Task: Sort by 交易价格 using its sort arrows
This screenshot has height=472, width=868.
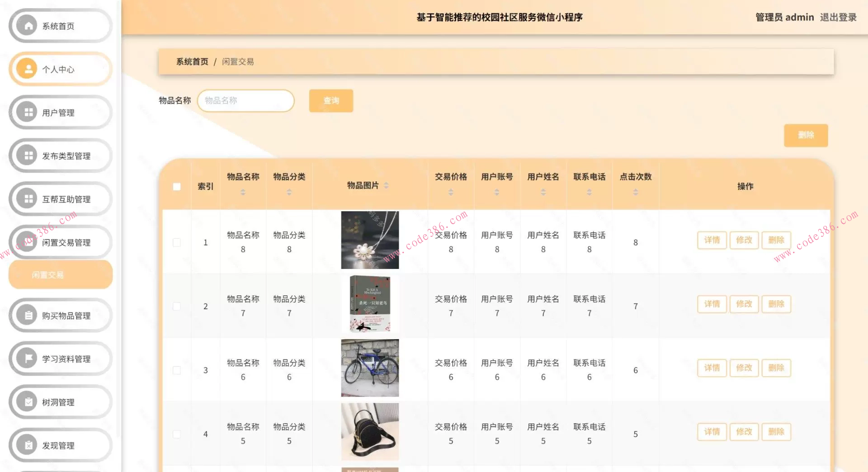Action: (451, 192)
